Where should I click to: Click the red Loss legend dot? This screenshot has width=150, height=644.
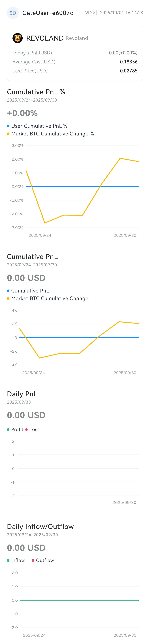(27, 430)
